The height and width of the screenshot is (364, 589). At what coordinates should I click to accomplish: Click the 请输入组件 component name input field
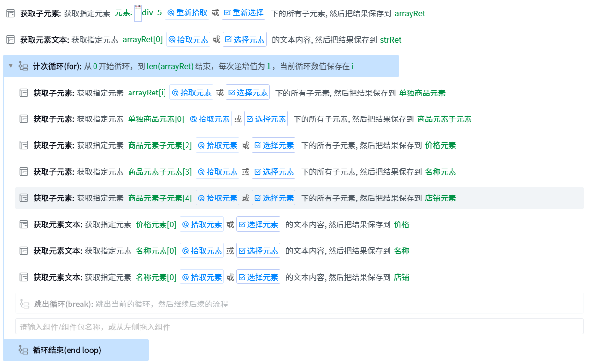coord(299,327)
